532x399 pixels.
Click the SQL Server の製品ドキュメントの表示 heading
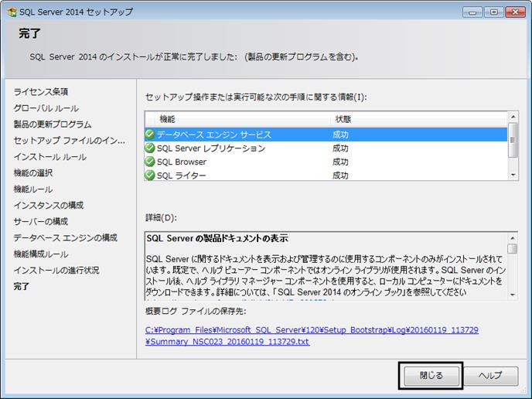click(x=217, y=238)
